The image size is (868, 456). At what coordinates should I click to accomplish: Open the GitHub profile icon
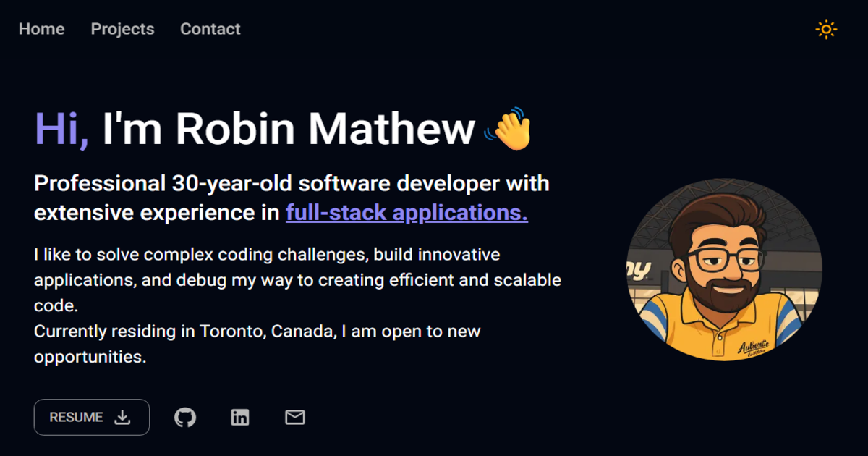coord(185,417)
